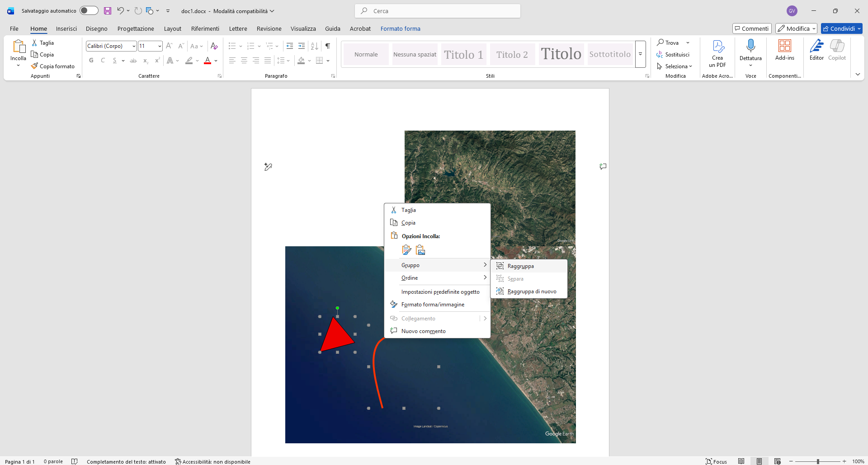Viewport: 868px width, 465px height.
Task: Toggle italic C formatting
Action: click(x=103, y=61)
